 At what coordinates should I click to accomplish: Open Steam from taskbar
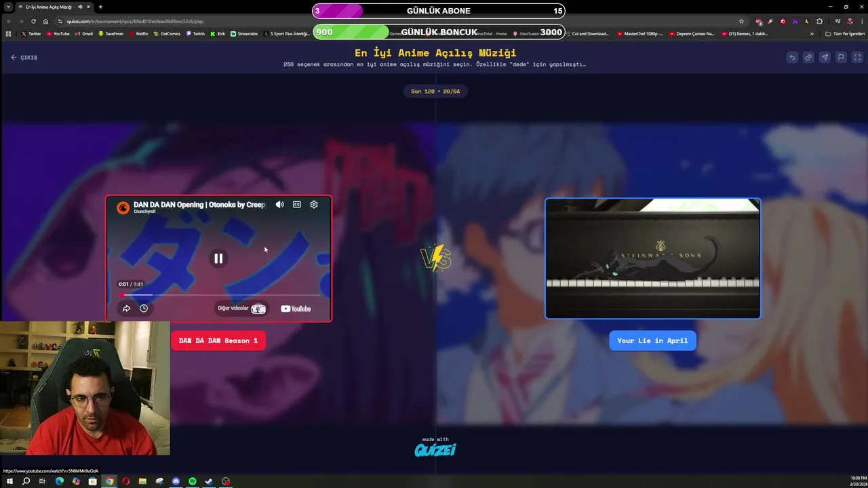(x=209, y=481)
